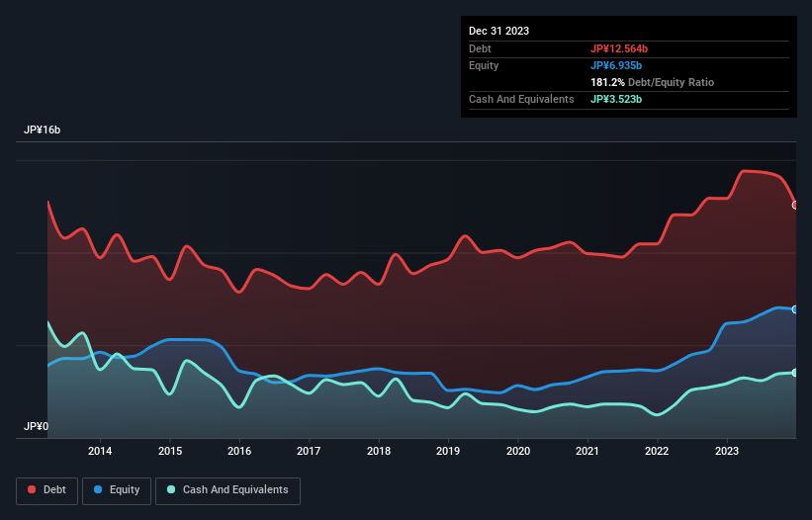The width and height of the screenshot is (812, 520).
Task: Click the 2021 x-axis label
Action: pos(587,451)
